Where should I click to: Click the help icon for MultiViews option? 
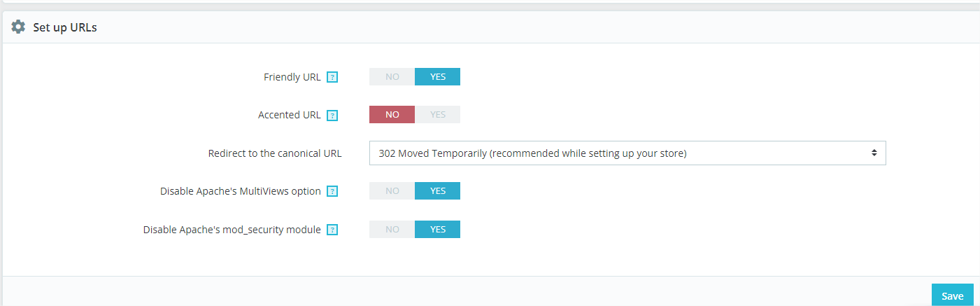[x=332, y=191]
